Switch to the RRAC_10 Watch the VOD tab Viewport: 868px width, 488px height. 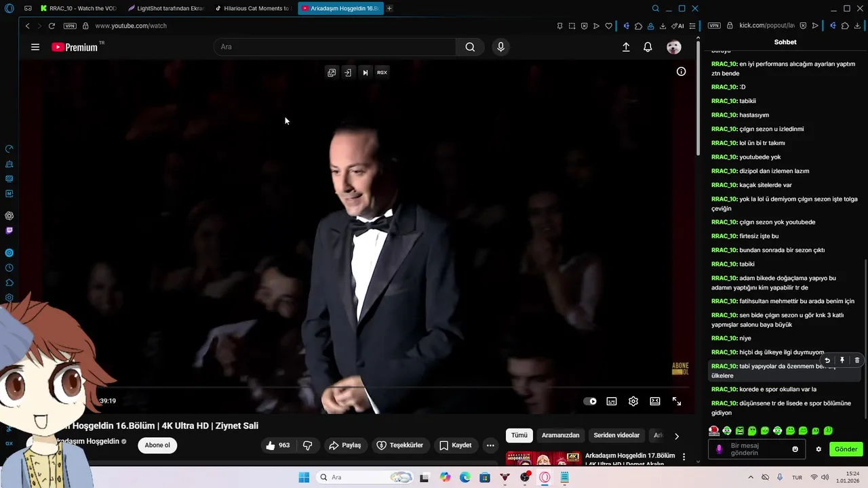tap(78, 8)
